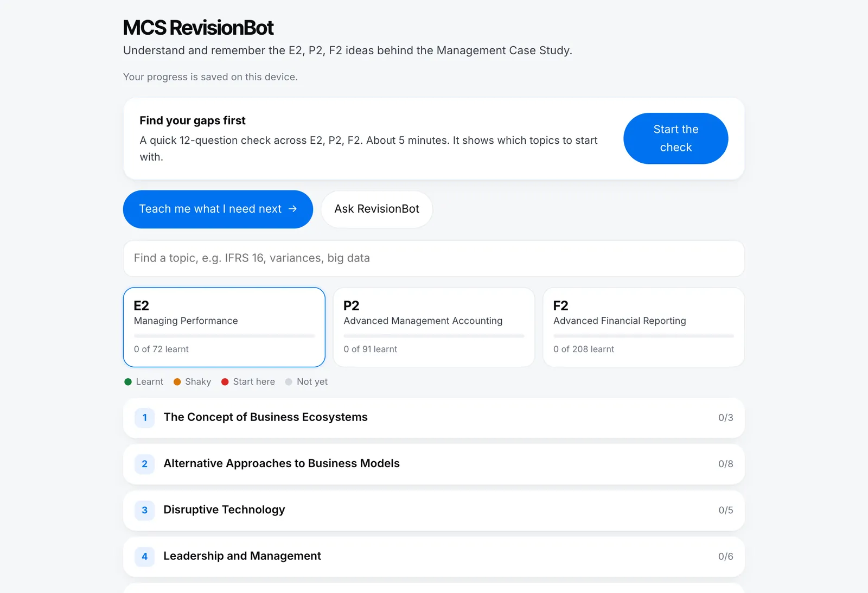The image size is (868, 593).
Task: Focus the Find a topic search field
Action: 433,258
